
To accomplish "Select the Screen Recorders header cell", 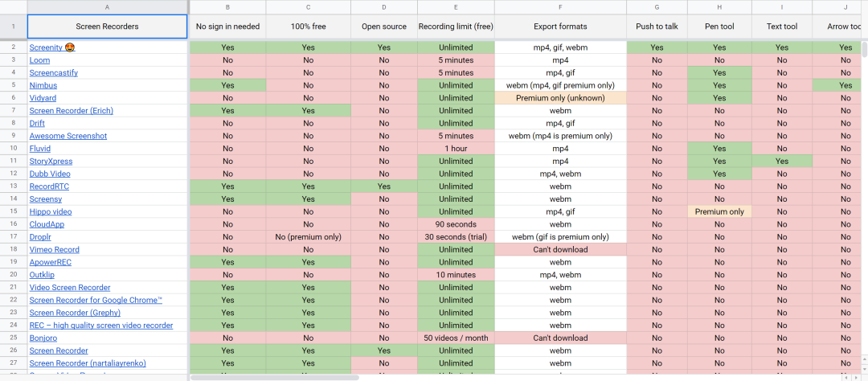I will (108, 27).
